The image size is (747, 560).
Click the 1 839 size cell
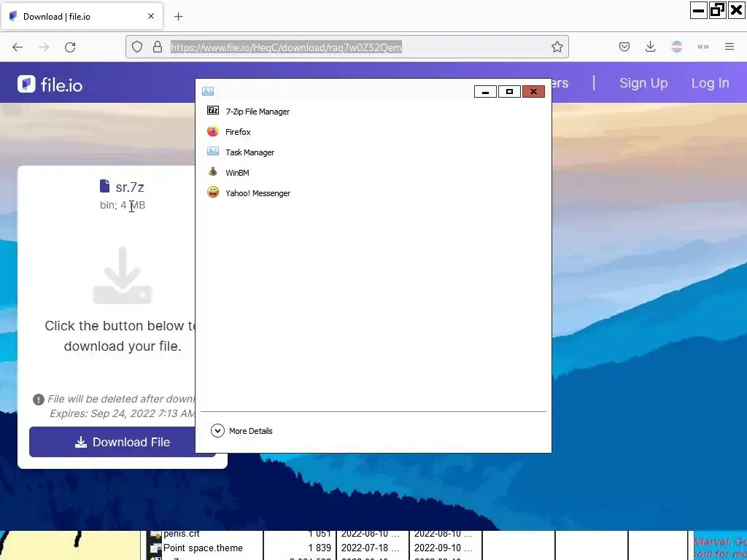pos(320,548)
